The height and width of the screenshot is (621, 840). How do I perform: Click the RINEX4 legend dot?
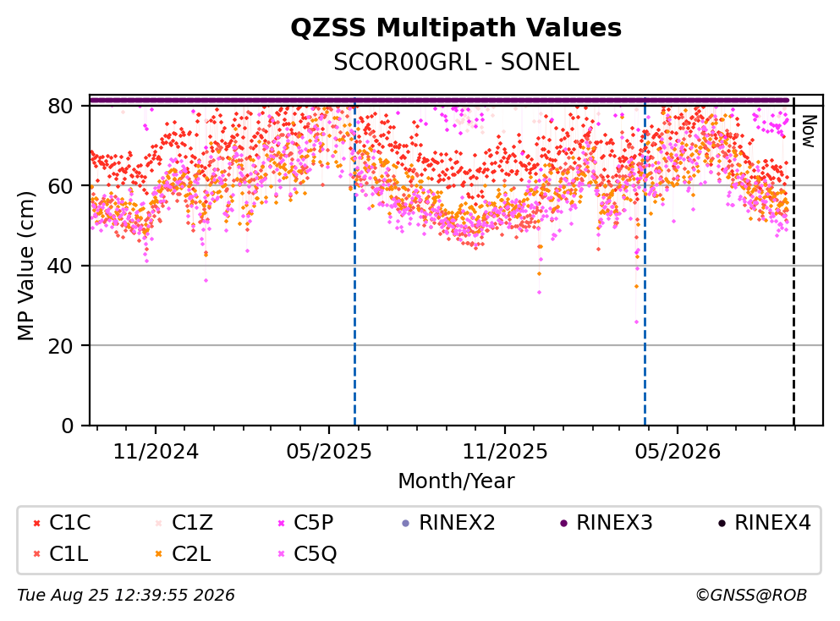click(722, 524)
